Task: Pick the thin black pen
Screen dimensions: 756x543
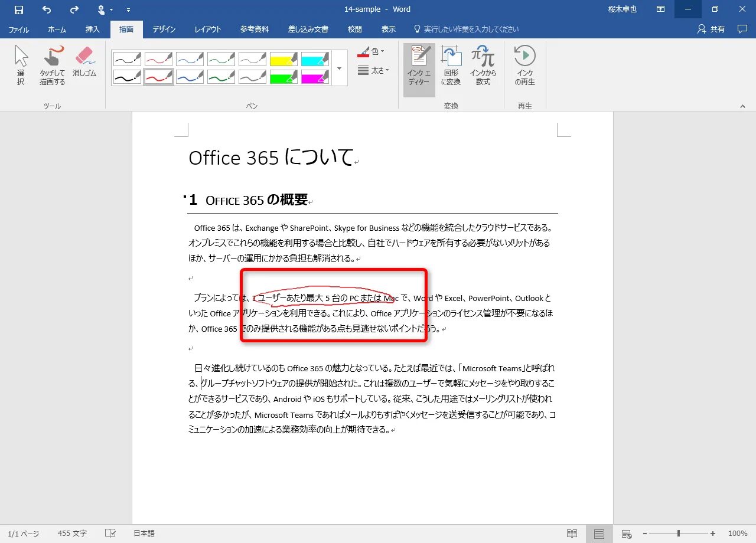Action: (x=127, y=58)
